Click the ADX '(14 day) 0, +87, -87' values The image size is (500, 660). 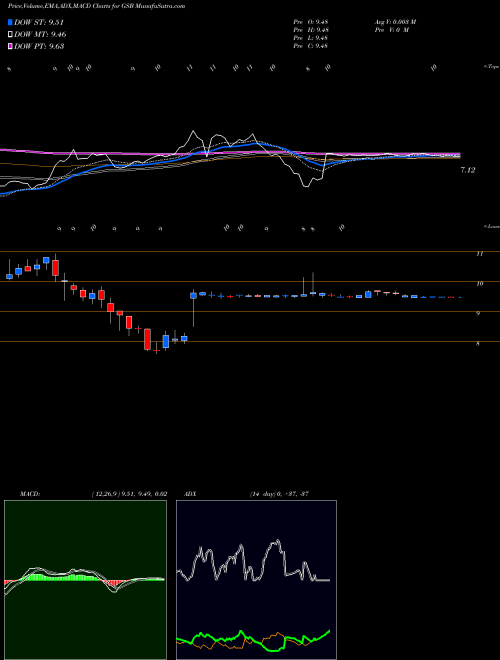tap(279, 494)
